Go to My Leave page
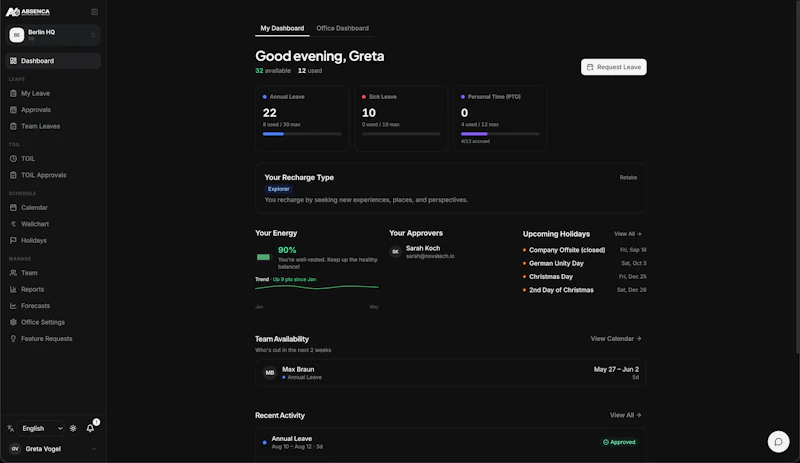The height and width of the screenshot is (463, 800). 53,93
